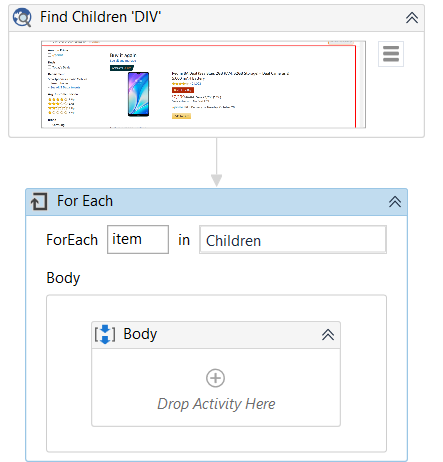Click the For Each loop icon
Screen dimensions: 443x462
[x=39, y=202]
